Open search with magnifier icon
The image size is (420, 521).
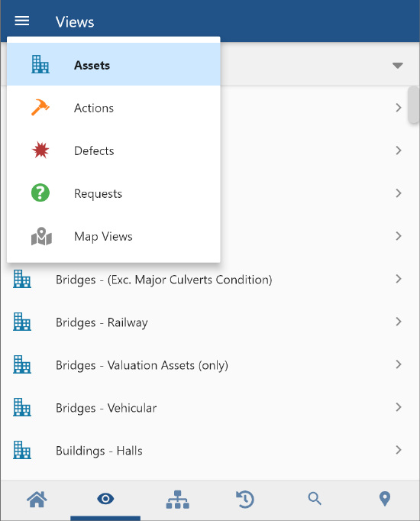coord(315,499)
